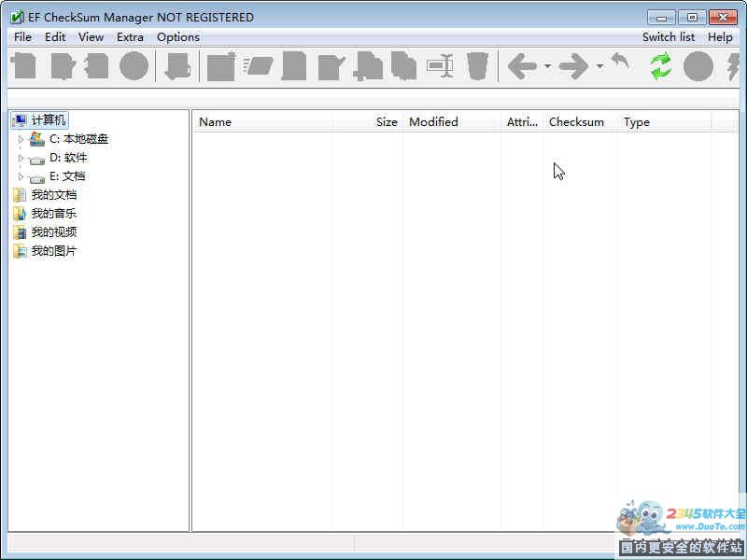The height and width of the screenshot is (560, 747).
Task: Sort by the Checksum column header
Action: 580,122
